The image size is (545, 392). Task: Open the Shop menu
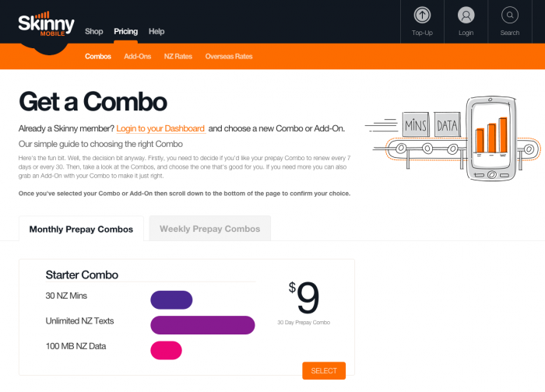94,32
